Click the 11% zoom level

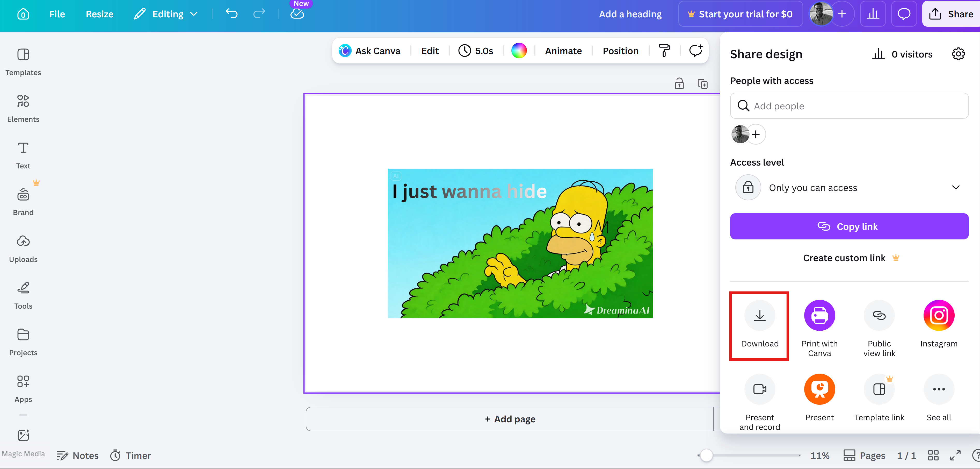tap(819, 455)
